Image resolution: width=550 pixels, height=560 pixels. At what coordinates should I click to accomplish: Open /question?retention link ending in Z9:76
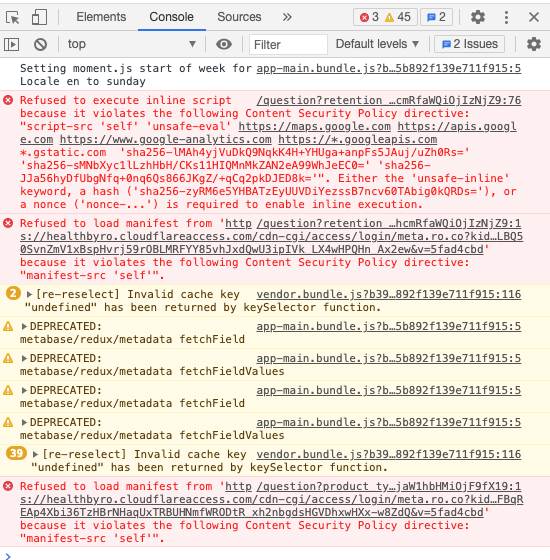coord(389,100)
